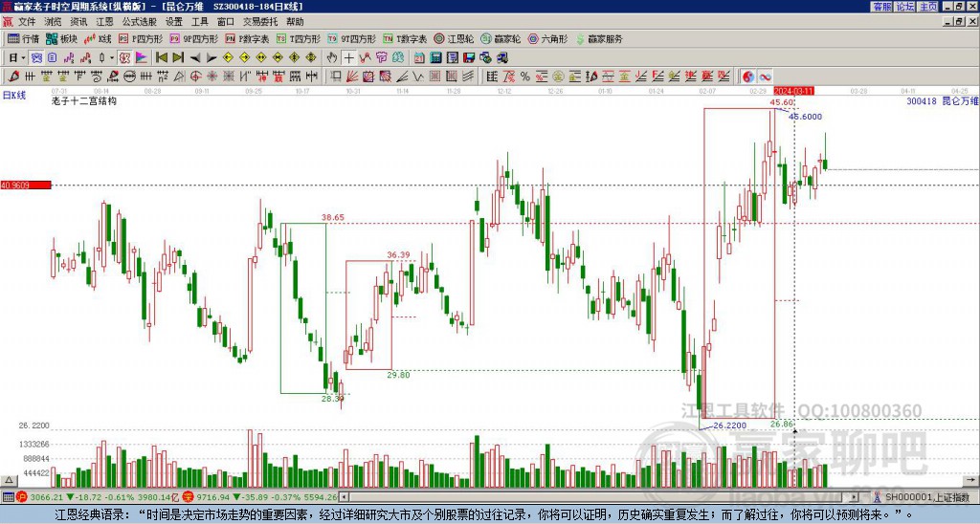The width and height of the screenshot is (980, 524).
Task: Step chart right with black arrow
Action: point(212,58)
